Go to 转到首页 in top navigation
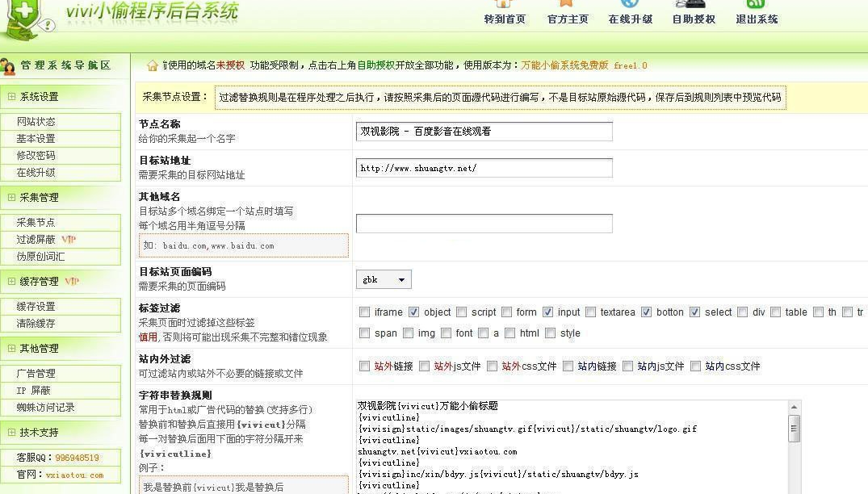The height and width of the screenshot is (494, 868). [505, 13]
